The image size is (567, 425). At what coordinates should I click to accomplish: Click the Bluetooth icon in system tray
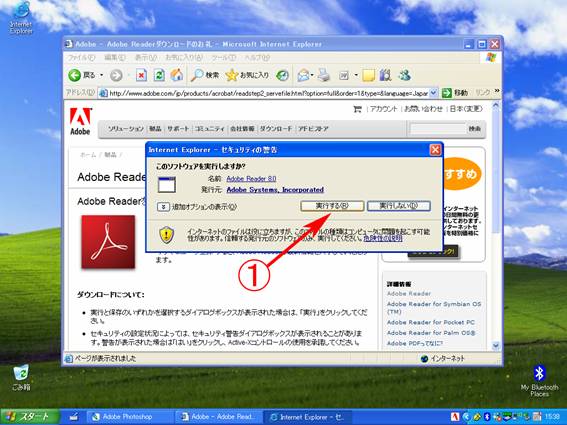point(487,417)
